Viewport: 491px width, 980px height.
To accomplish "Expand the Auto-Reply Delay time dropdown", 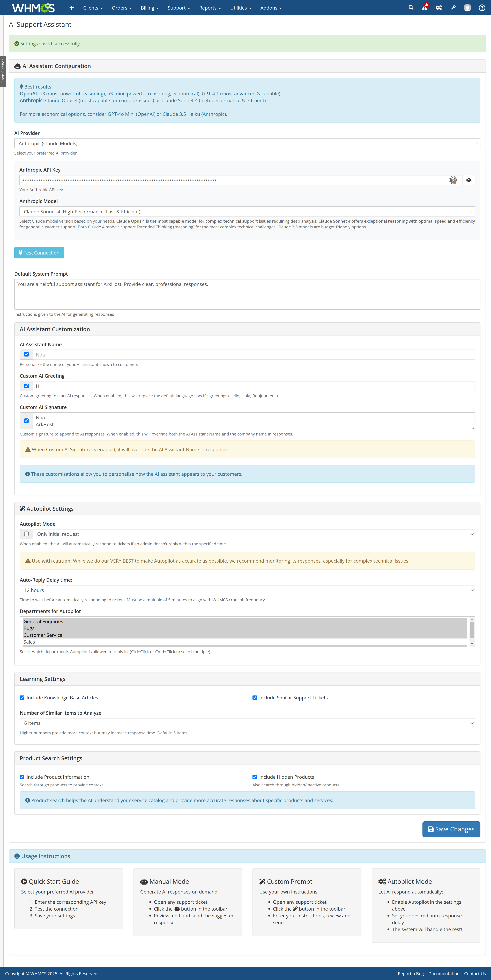I will click(x=247, y=590).
